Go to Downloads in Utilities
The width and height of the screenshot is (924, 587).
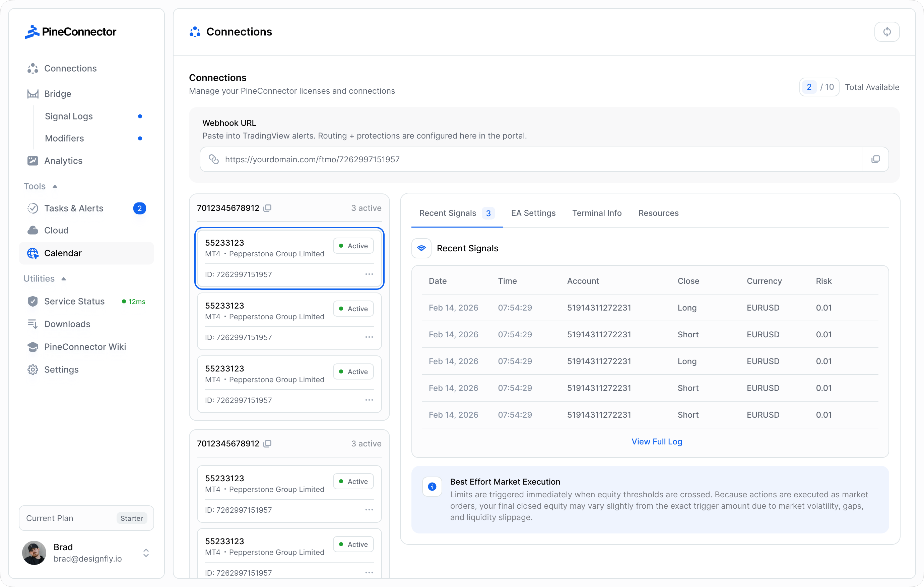67,324
